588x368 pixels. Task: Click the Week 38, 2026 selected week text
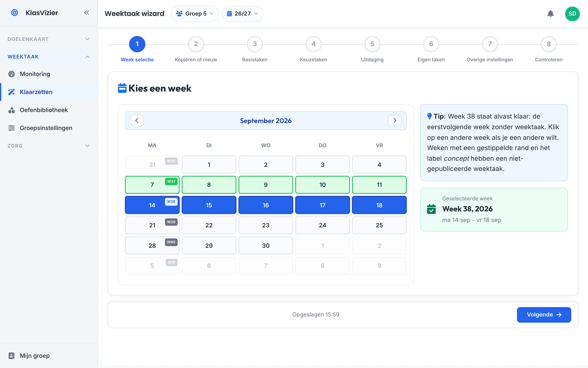[467, 209]
